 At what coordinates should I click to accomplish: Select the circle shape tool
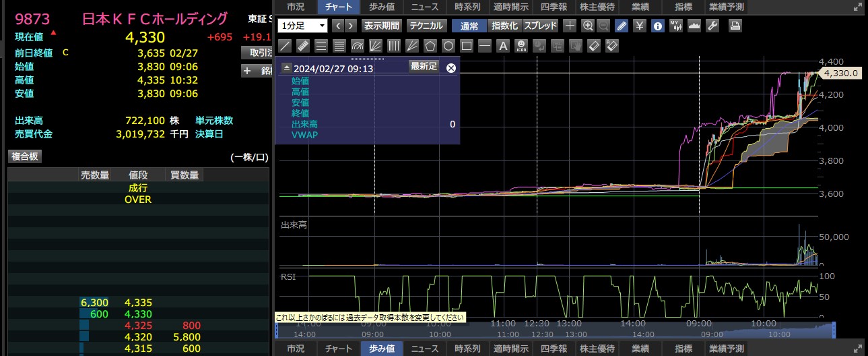448,46
